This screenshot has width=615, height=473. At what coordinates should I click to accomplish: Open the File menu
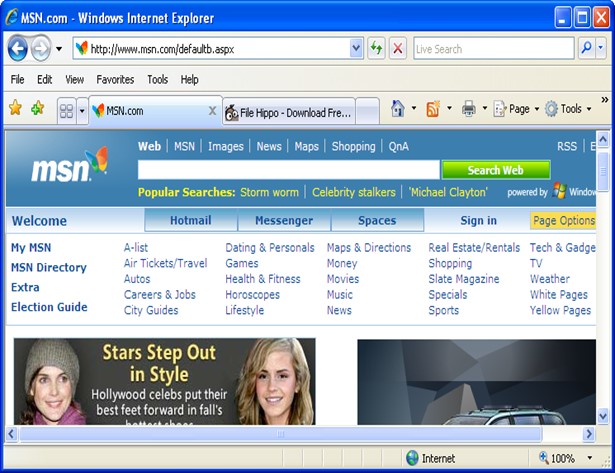(x=17, y=80)
